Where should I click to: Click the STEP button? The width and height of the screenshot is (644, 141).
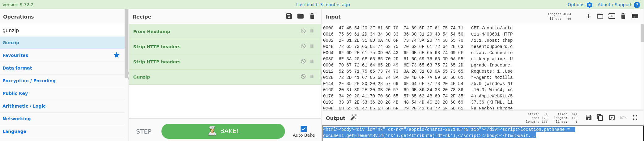tap(144, 131)
